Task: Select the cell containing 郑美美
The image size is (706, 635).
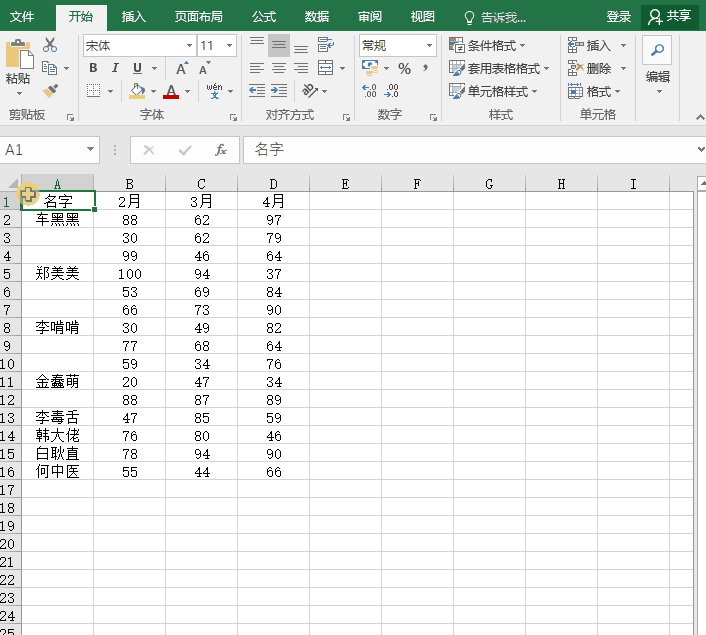Action: (x=57, y=273)
